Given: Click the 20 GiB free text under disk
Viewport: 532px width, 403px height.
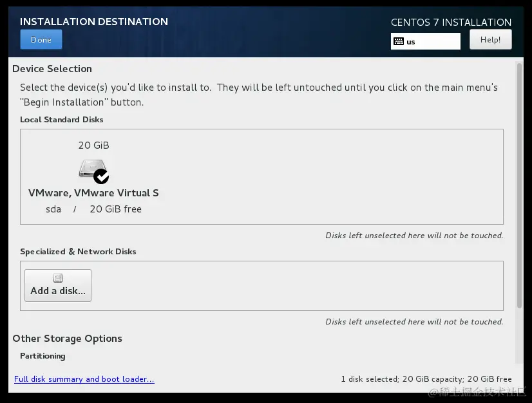Looking at the screenshot, I should [x=115, y=209].
